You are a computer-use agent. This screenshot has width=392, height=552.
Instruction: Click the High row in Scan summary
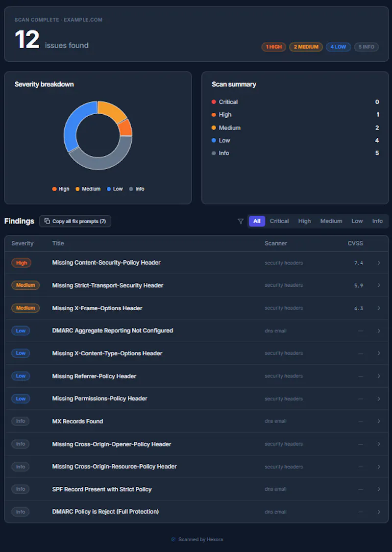pyautogui.click(x=295, y=114)
